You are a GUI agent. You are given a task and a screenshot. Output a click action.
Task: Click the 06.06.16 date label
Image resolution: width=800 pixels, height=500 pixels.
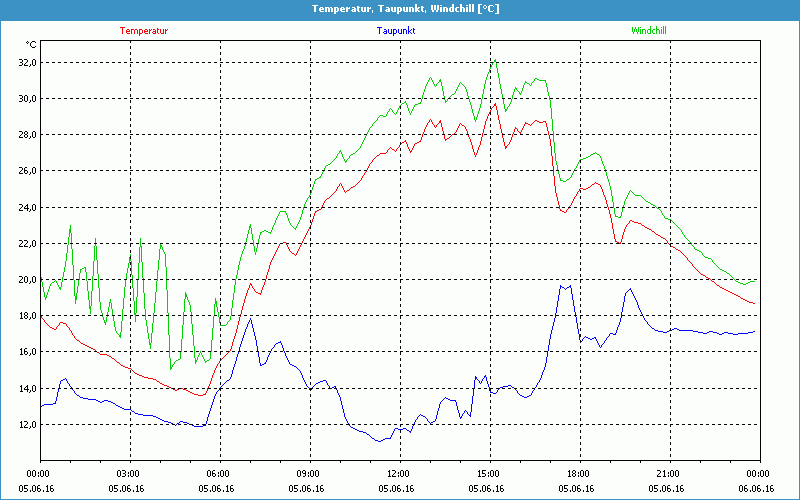[756, 489]
